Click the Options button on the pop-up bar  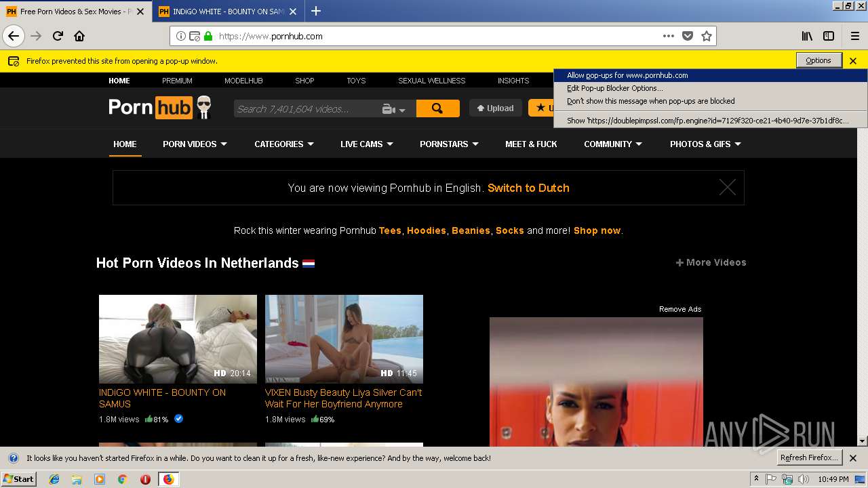click(x=818, y=60)
